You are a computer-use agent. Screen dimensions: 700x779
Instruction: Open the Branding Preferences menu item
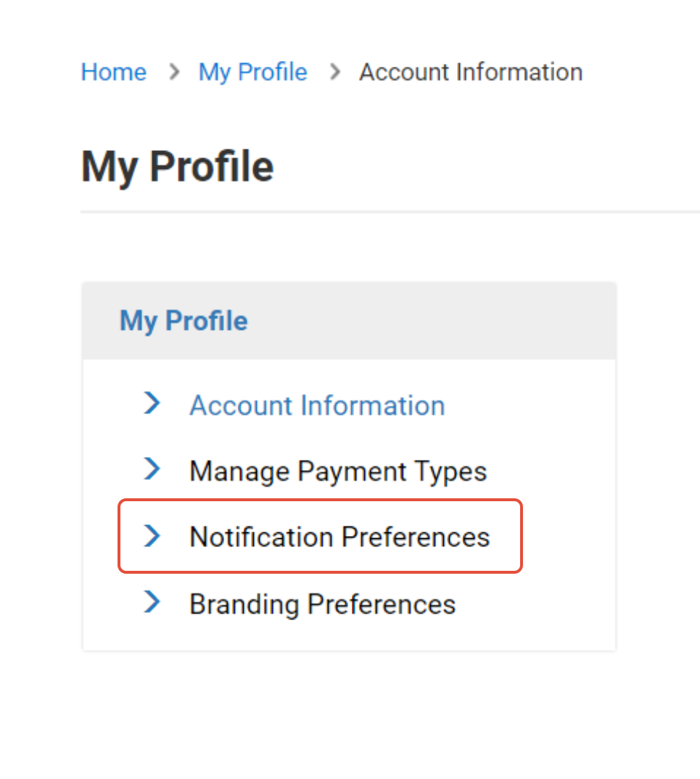click(x=322, y=604)
